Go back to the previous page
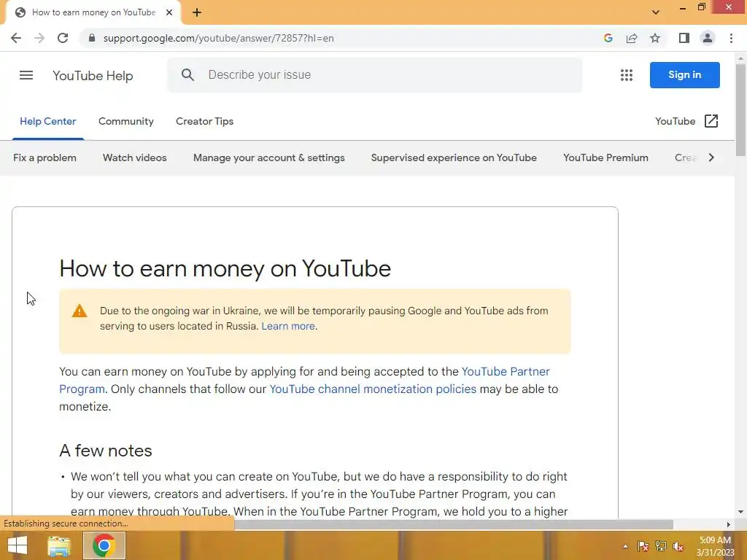The height and width of the screenshot is (560, 747). [x=16, y=38]
